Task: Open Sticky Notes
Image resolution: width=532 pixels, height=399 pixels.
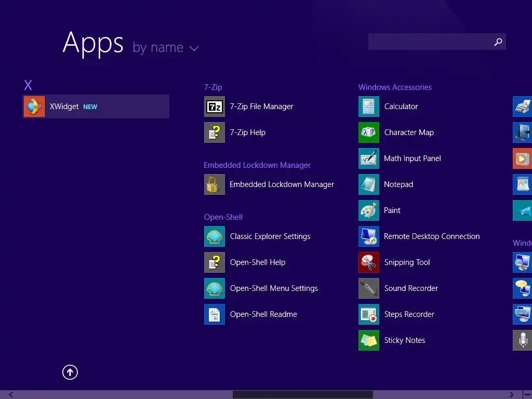Action: point(392,340)
